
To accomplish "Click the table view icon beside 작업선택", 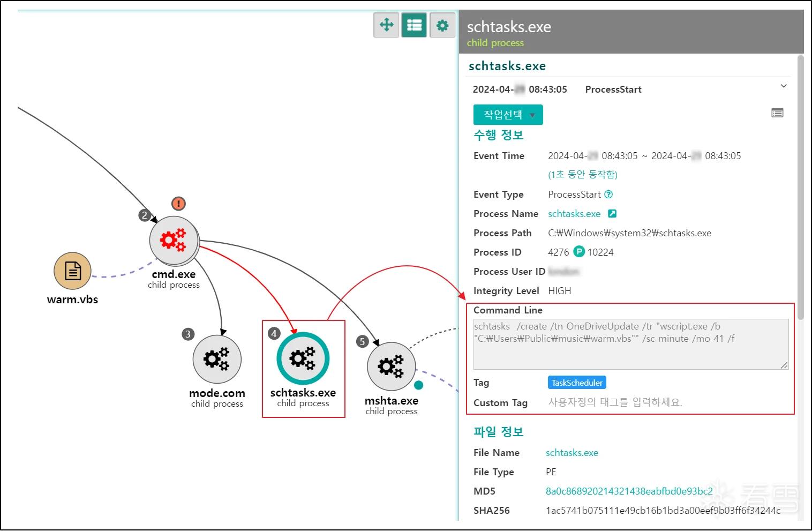I will [777, 113].
